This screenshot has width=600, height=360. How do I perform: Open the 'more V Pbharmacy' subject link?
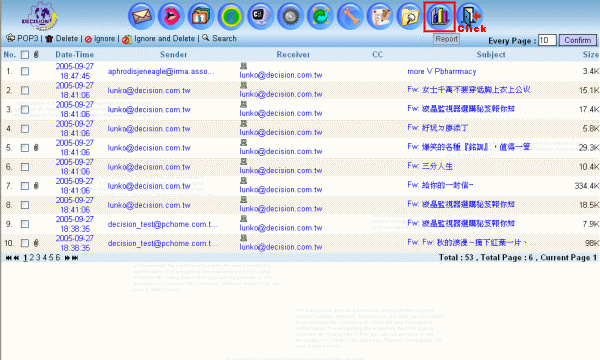[442, 71]
